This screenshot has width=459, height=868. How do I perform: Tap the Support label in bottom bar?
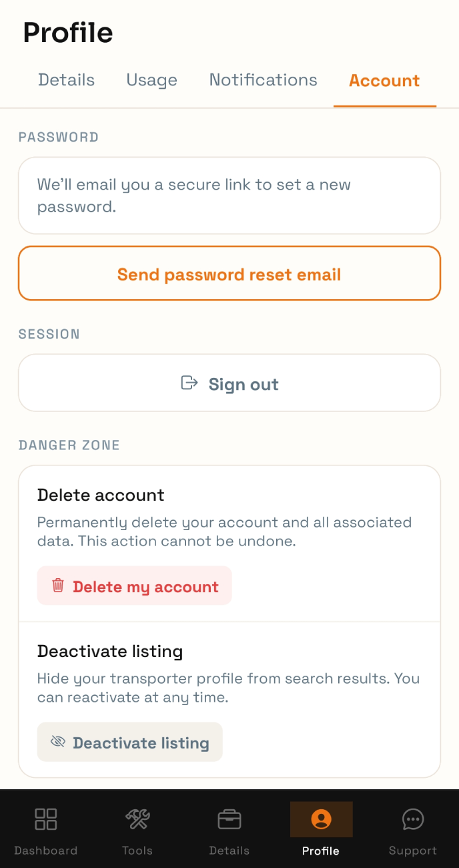(413, 851)
